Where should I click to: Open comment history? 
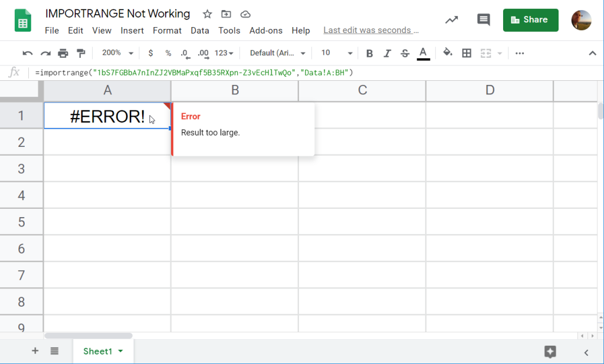(483, 19)
